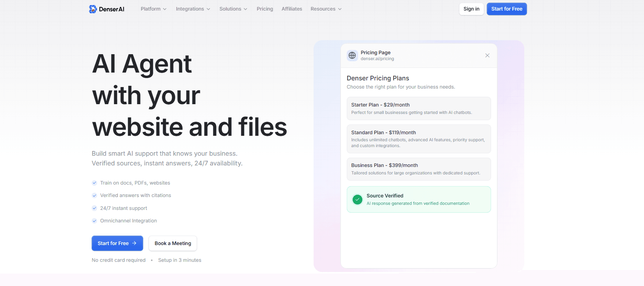Click Start for Free in the header
The width and height of the screenshot is (644, 286).
(507, 9)
